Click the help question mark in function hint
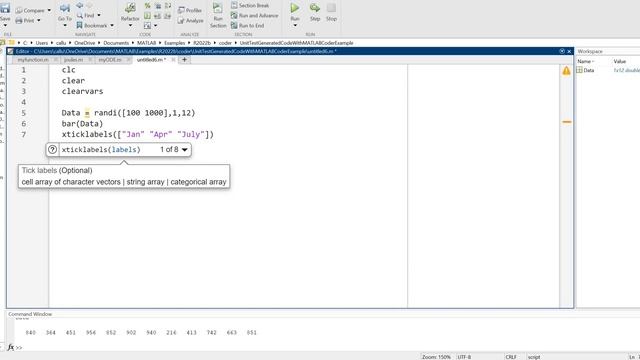 pos(52,149)
